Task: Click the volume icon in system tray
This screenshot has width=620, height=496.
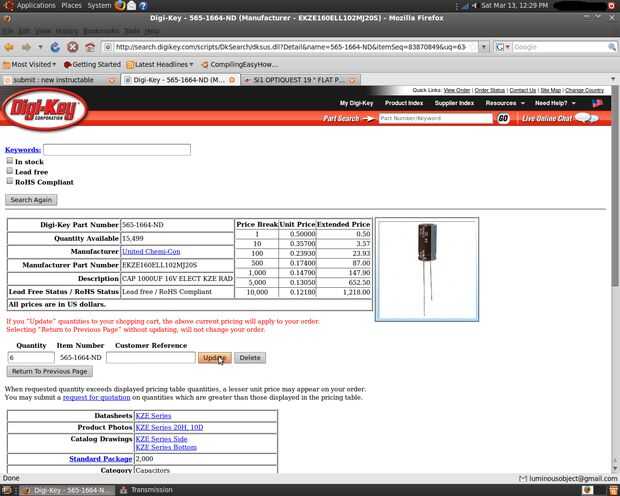Action: (474, 6)
